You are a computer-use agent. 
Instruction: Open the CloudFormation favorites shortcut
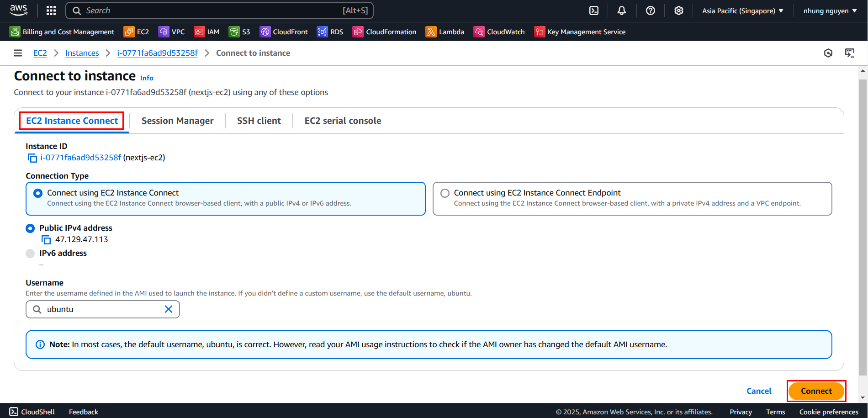pyautogui.click(x=385, y=32)
